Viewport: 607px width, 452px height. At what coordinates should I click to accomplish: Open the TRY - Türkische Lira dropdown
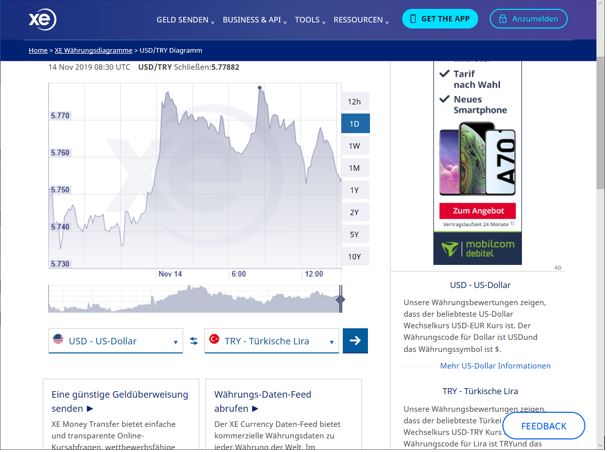point(271,341)
